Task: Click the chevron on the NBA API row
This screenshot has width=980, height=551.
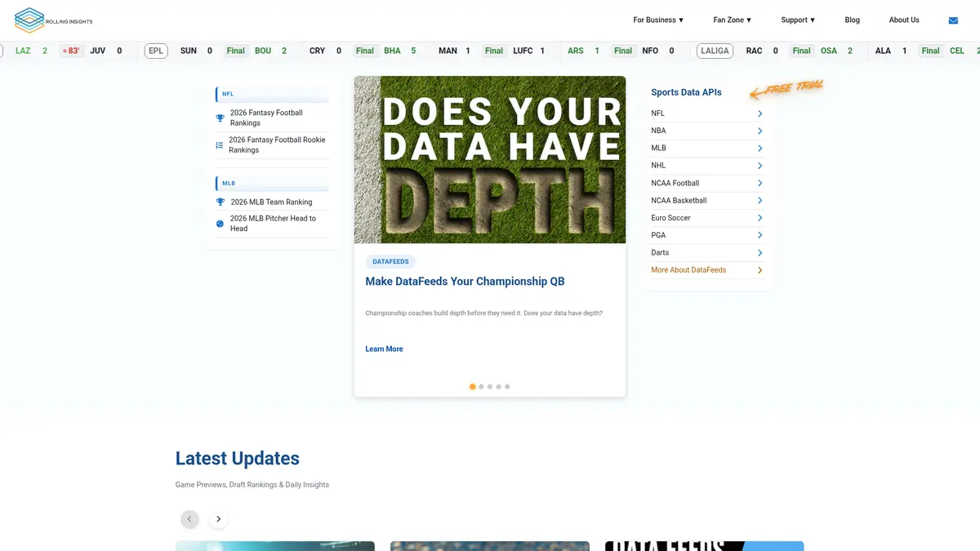Action: click(x=759, y=131)
